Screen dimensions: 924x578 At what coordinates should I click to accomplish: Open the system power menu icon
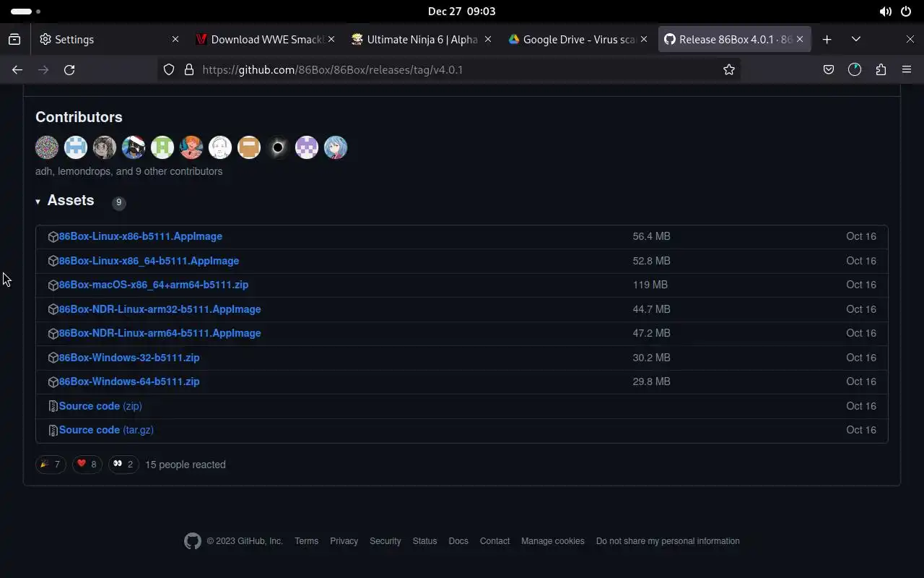pos(907,12)
